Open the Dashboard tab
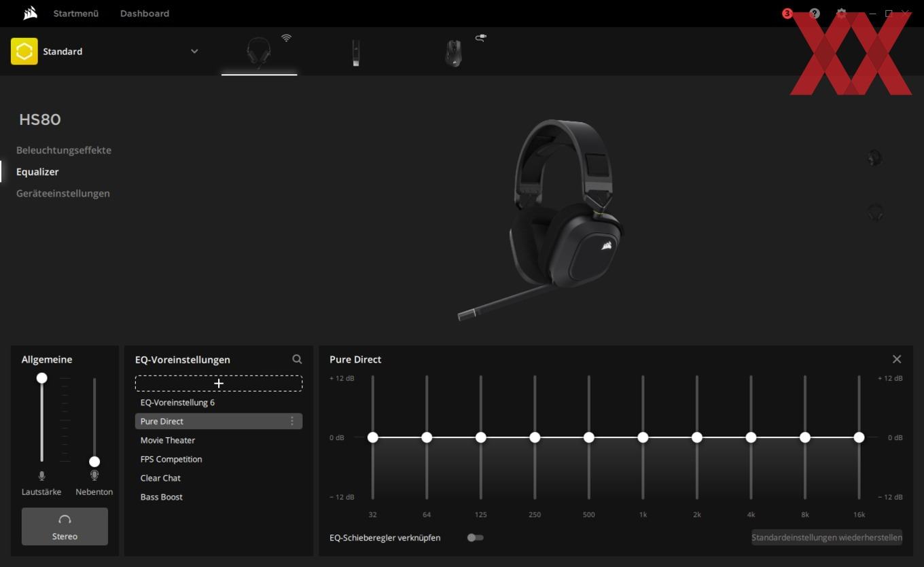 coord(145,14)
